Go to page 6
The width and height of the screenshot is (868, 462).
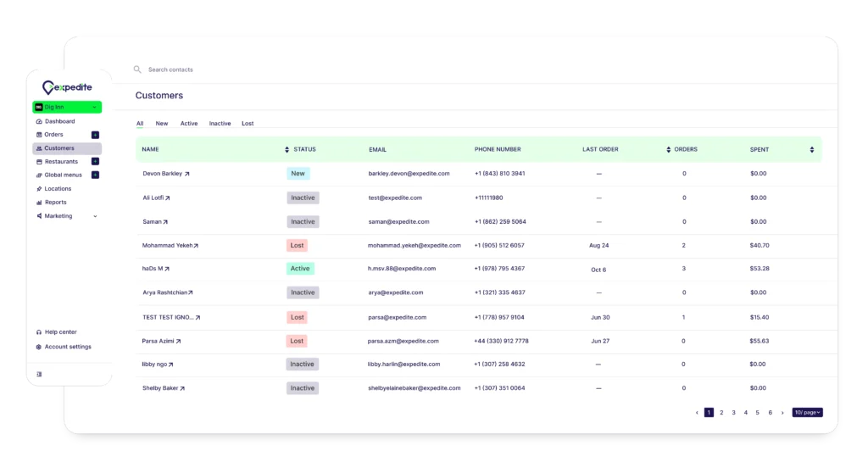tap(770, 413)
